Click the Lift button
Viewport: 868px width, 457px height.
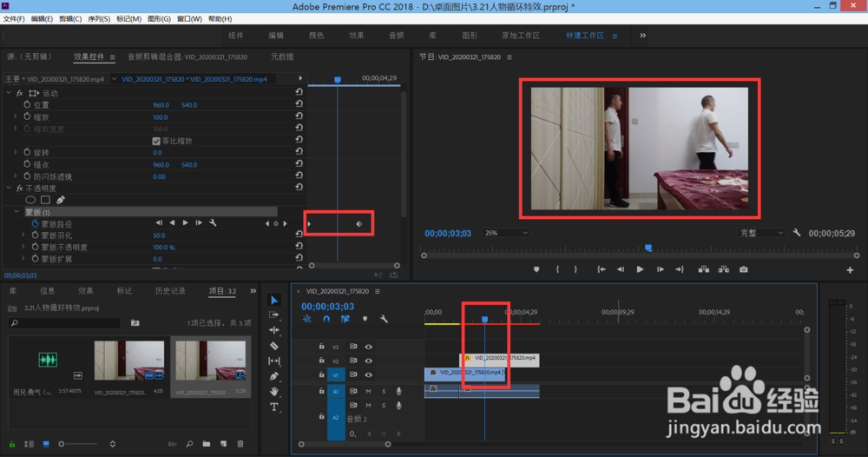(x=704, y=269)
